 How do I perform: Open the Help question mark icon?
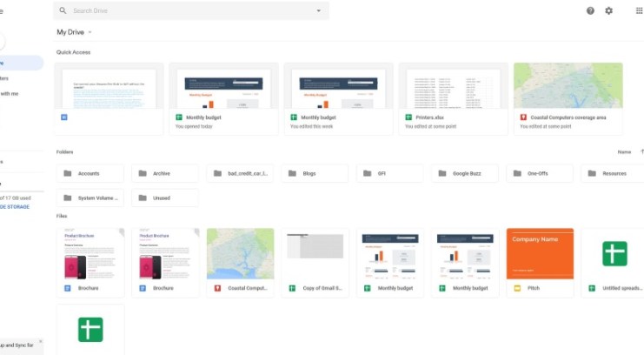[x=590, y=10]
